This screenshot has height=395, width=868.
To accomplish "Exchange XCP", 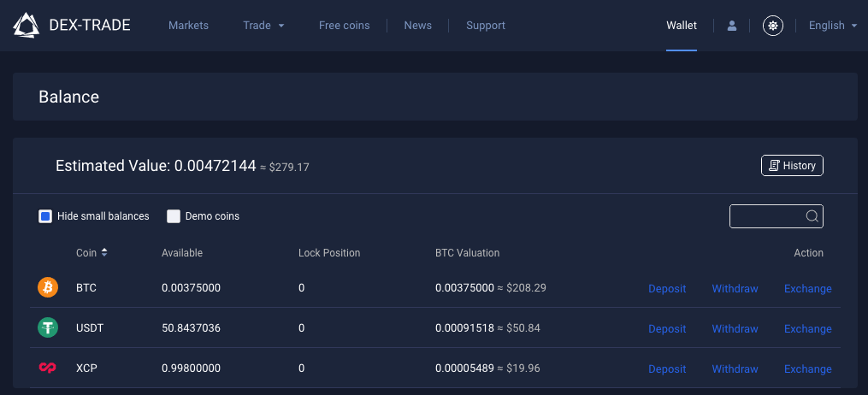I will [x=807, y=369].
